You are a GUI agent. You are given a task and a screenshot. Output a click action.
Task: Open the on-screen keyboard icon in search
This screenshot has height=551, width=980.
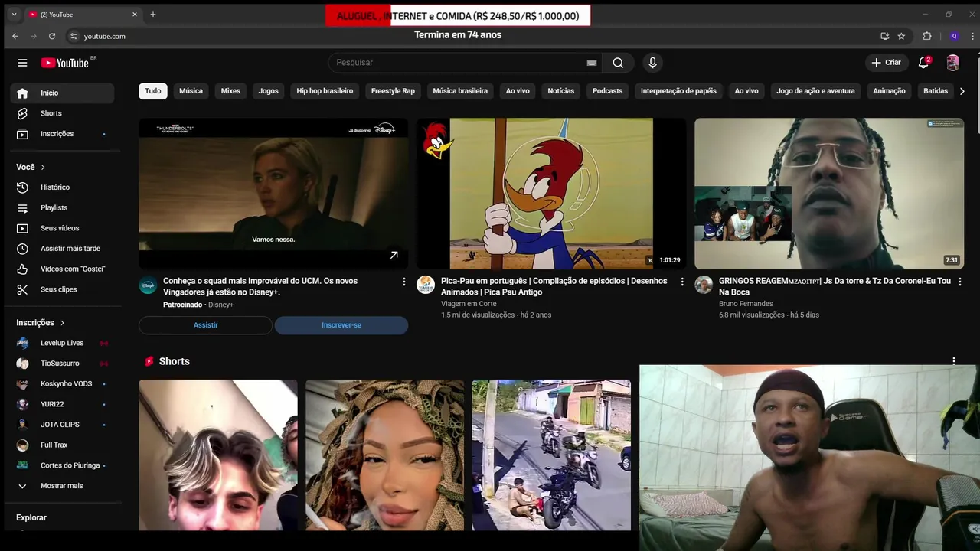tap(591, 63)
